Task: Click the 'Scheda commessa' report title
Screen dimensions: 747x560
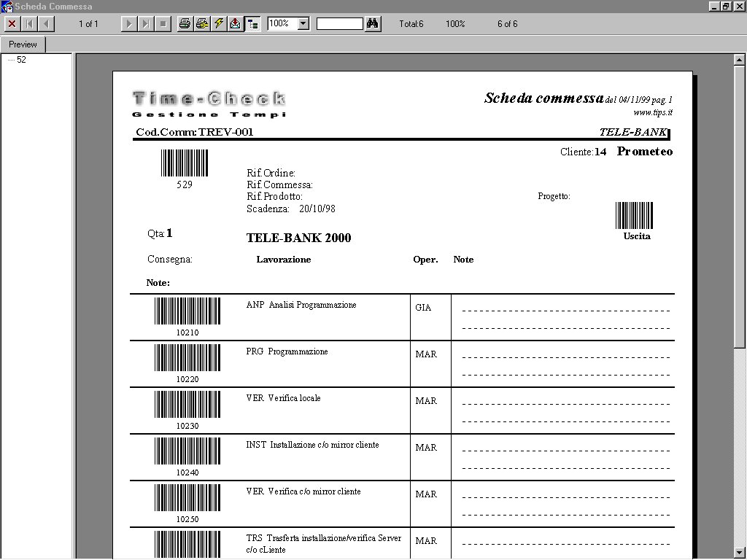Action: pos(544,98)
